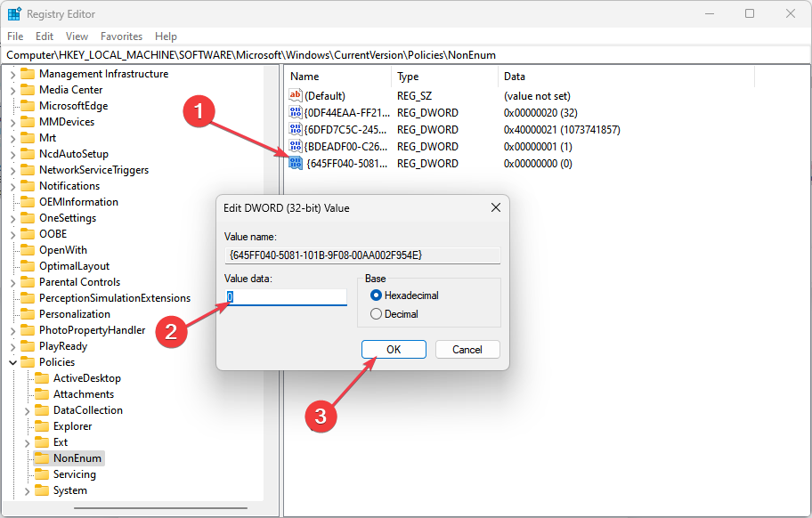Open the Favorites menu
812x518 pixels.
click(x=121, y=36)
